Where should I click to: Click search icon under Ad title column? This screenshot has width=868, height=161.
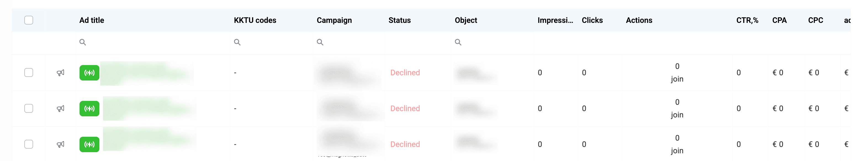click(83, 42)
